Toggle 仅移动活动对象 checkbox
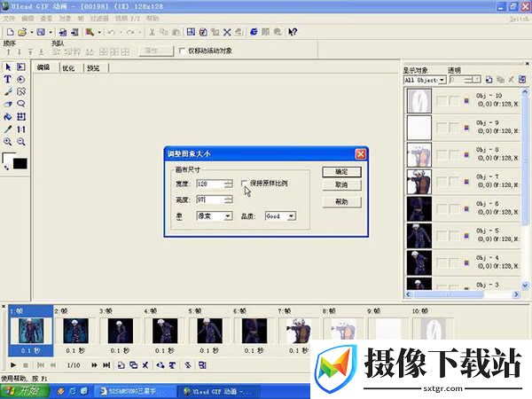This screenshot has width=532, height=399. pyautogui.click(x=182, y=51)
